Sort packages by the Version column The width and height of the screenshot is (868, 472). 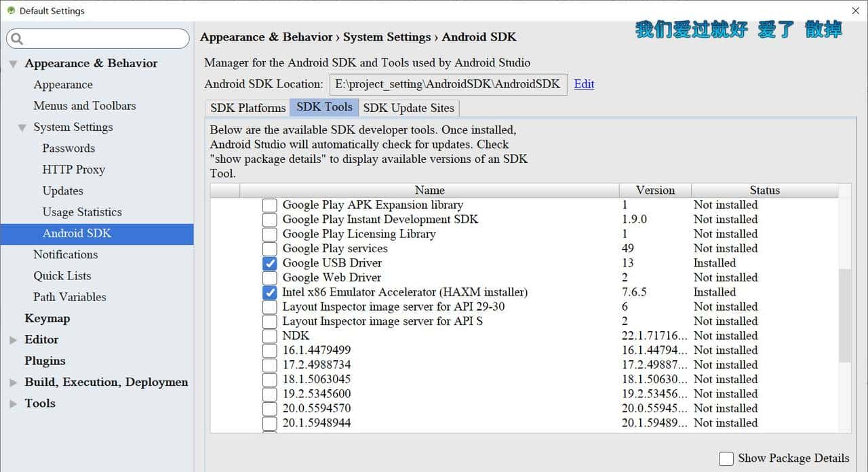click(654, 191)
